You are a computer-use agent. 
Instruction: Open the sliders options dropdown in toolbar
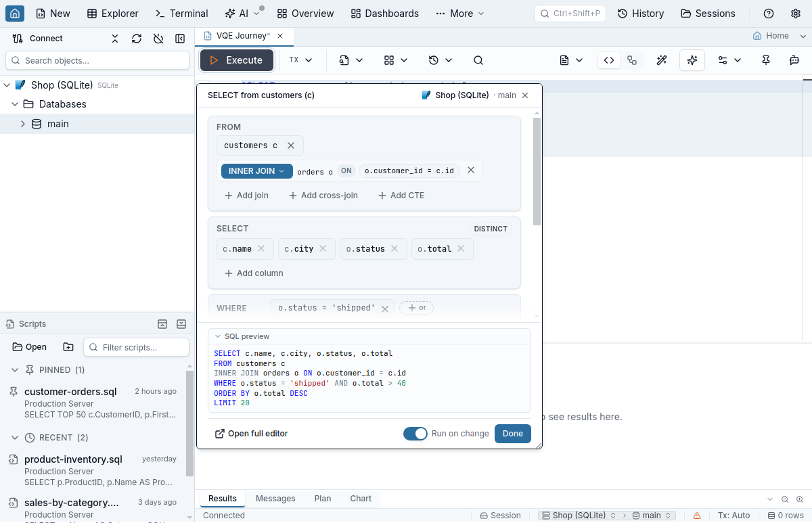729,60
